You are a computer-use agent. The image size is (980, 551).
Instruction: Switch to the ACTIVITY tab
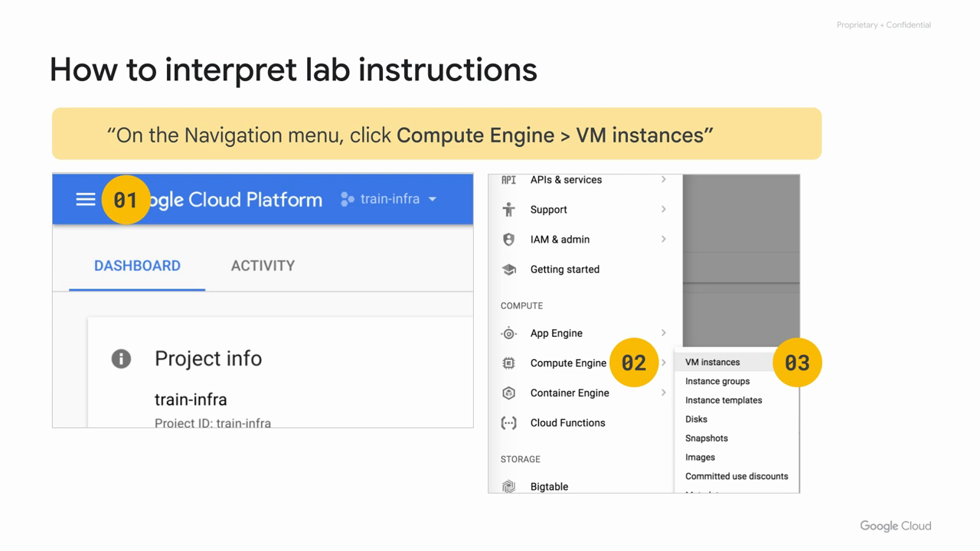[263, 266]
